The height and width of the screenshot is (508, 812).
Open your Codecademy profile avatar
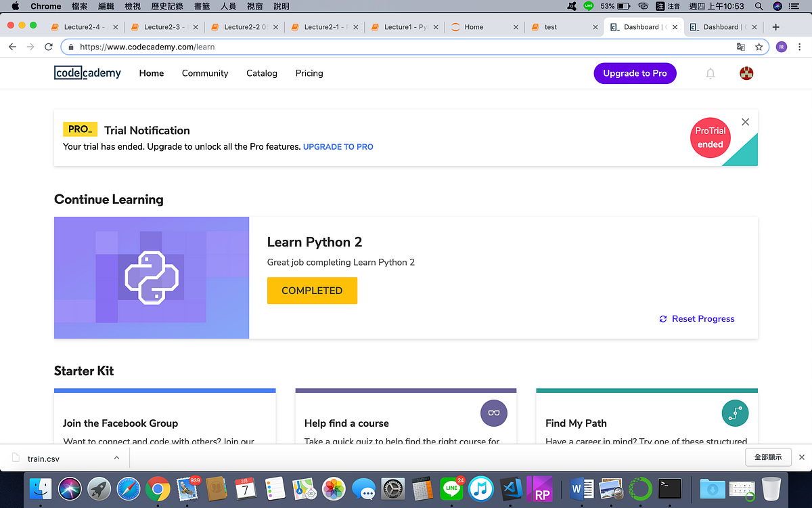click(x=746, y=73)
